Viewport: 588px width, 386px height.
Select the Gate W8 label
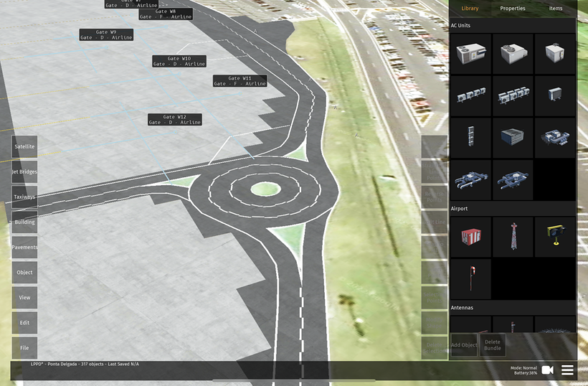(166, 14)
